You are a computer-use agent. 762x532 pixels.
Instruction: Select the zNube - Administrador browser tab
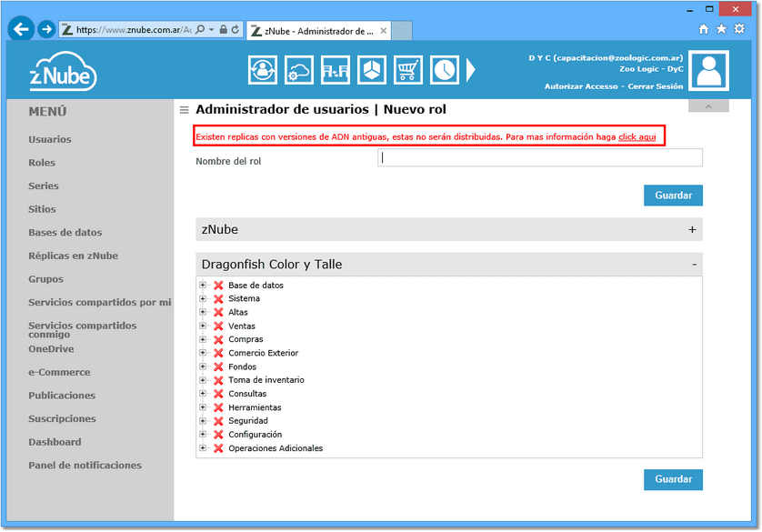[318, 31]
